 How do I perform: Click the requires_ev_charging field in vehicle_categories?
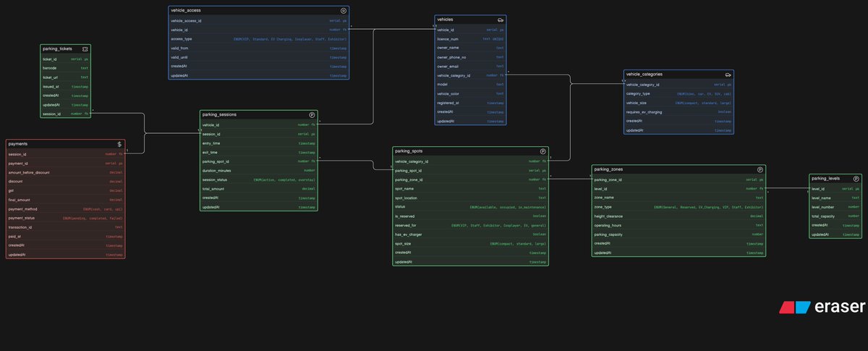pos(678,112)
